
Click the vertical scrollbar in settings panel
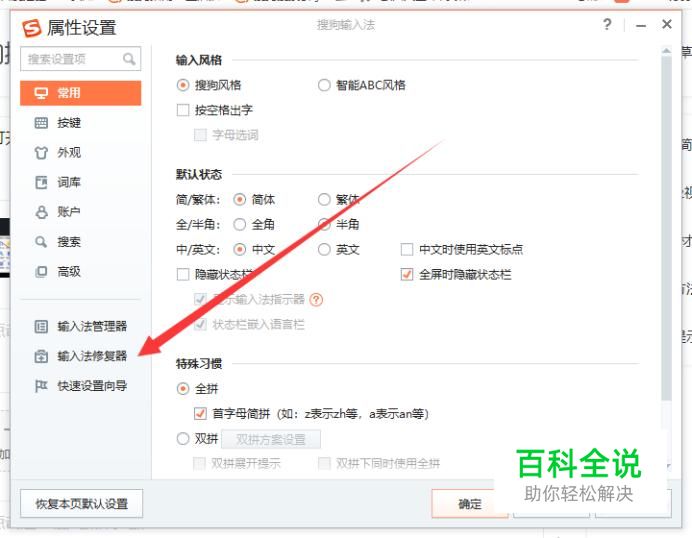[666, 227]
